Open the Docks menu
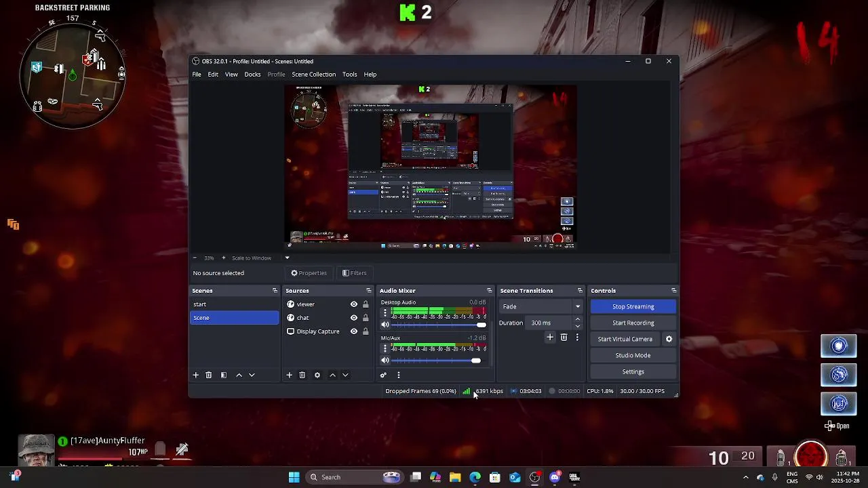The image size is (868, 488). click(252, 75)
